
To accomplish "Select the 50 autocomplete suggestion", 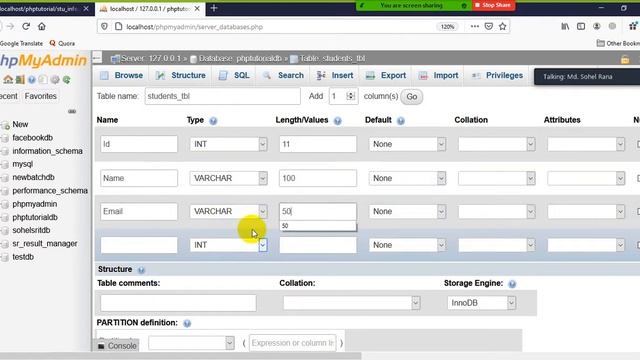I will click(x=318, y=226).
